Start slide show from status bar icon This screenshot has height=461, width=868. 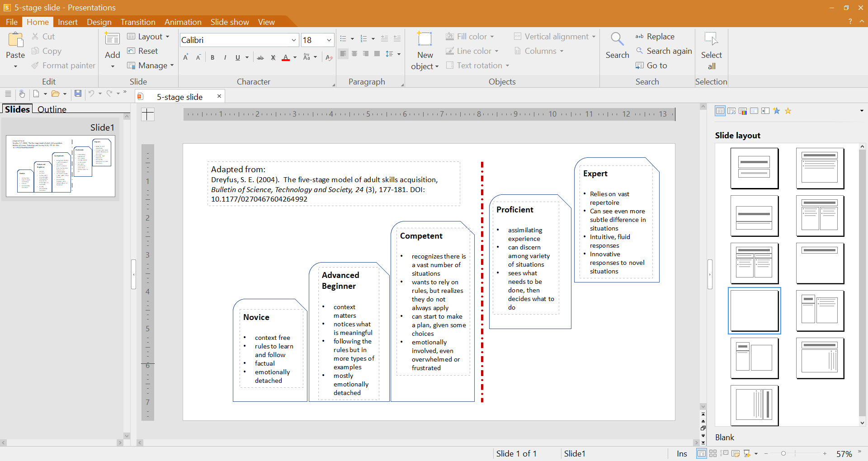(747, 453)
